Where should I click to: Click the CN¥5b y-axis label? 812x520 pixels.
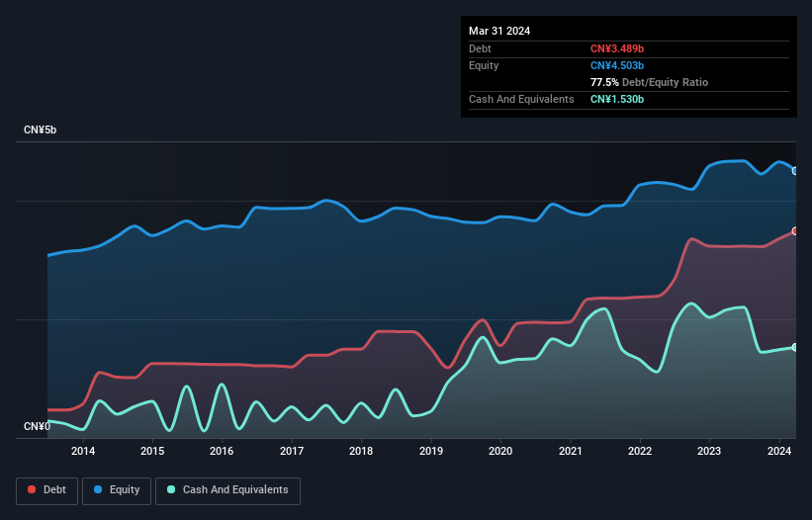pos(40,130)
